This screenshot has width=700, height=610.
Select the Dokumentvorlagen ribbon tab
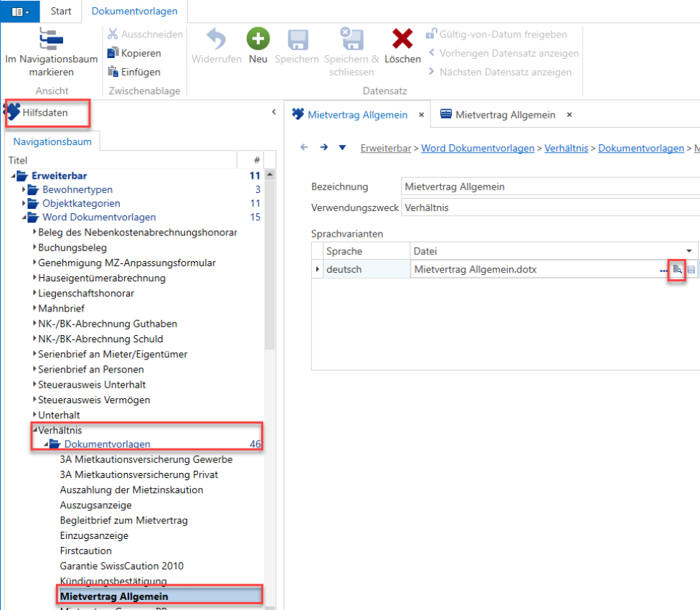tap(134, 11)
